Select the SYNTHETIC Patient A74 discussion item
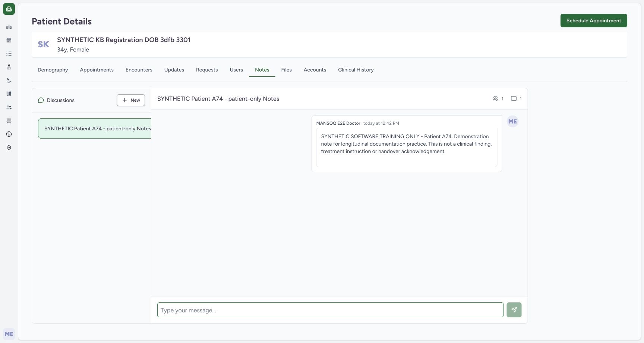The image size is (644, 343). pos(95,128)
